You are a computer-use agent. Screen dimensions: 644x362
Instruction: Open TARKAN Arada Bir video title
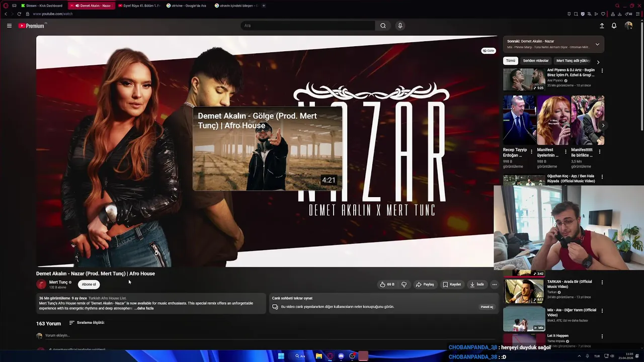click(x=570, y=284)
